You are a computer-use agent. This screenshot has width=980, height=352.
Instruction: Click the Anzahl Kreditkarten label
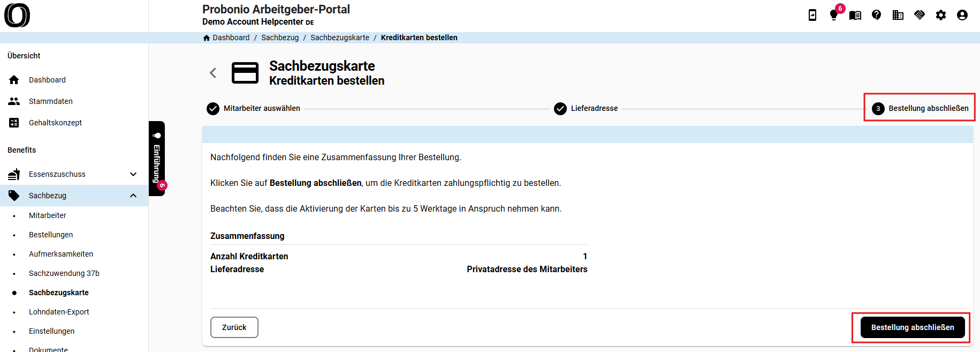[x=249, y=256]
